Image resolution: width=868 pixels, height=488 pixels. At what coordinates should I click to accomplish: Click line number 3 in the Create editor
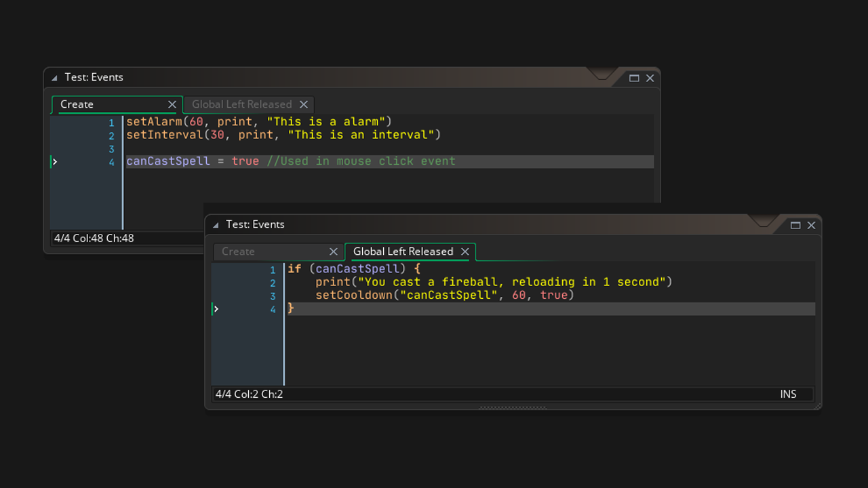[111, 149]
